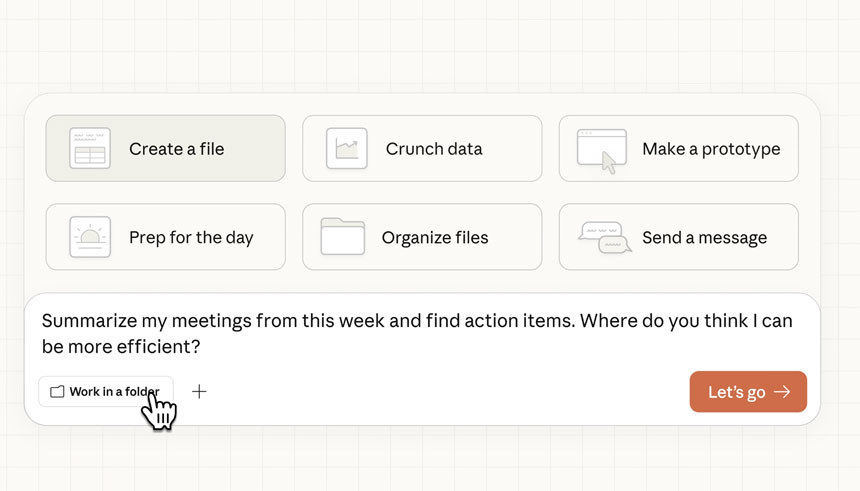Screen dimensions: 860x491
Task: Click the small folder icon in the Work in a folder button
Action: 57,392
